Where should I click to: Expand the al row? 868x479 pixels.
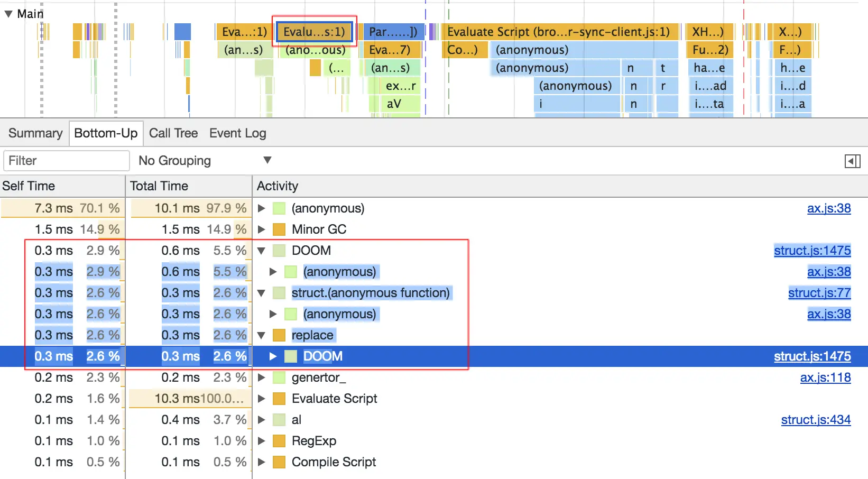tap(261, 420)
